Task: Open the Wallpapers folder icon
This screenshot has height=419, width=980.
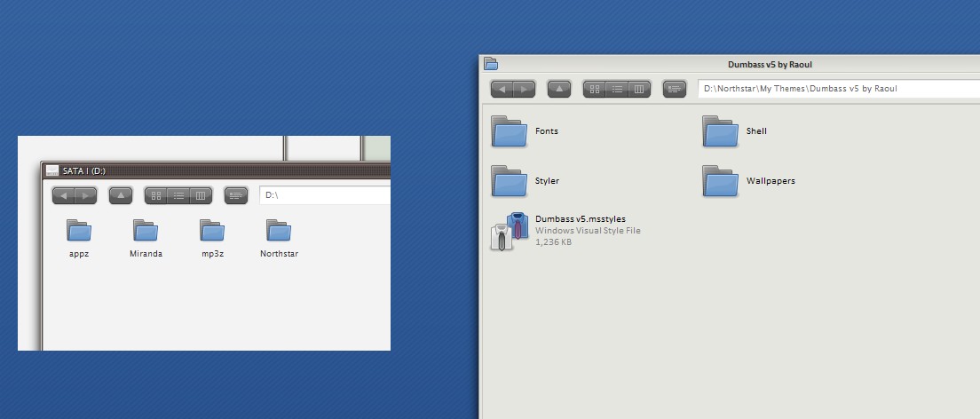Action: (x=720, y=181)
